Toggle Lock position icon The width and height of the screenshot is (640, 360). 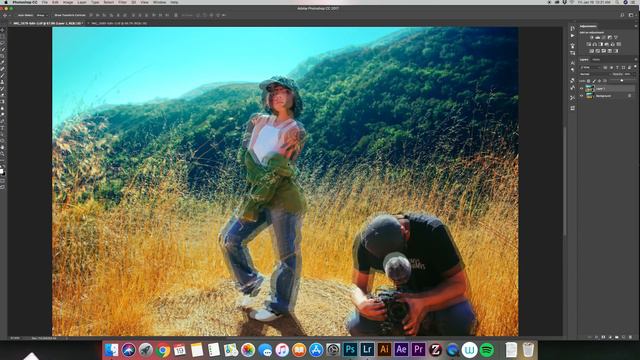point(599,81)
